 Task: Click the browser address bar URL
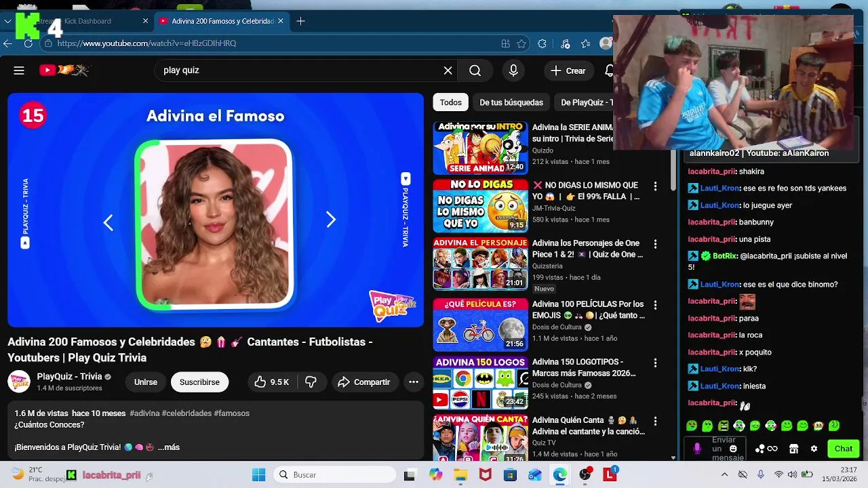pos(146,43)
